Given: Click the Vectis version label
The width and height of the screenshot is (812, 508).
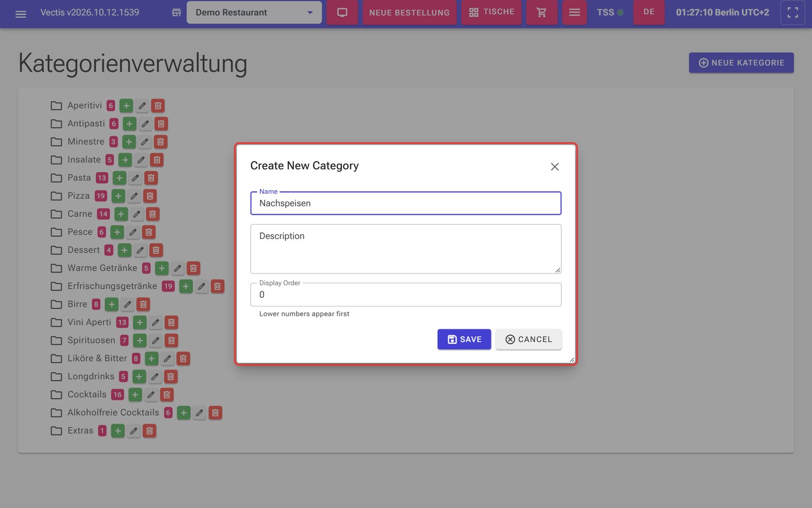Looking at the screenshot, I should (x=90, y=12).
